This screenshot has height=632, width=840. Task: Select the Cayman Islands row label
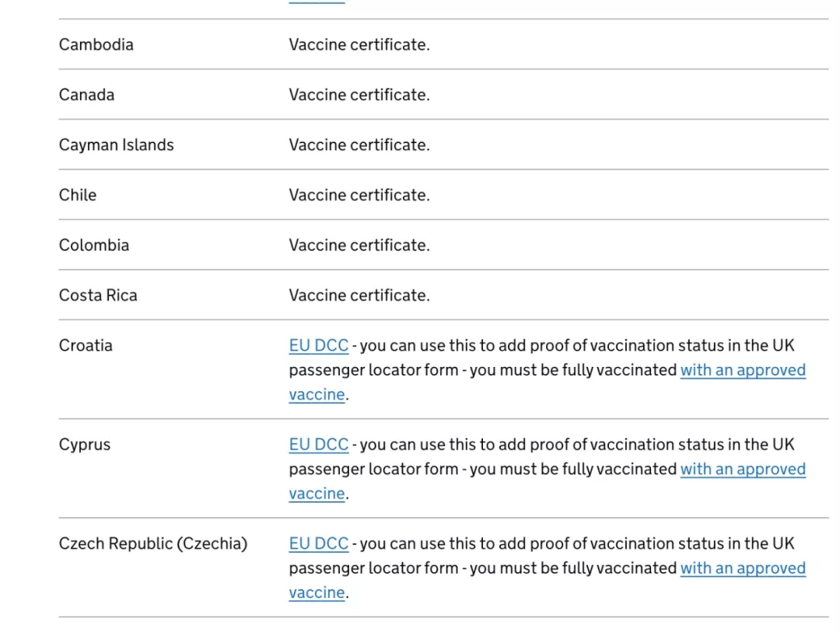(117, 145)
